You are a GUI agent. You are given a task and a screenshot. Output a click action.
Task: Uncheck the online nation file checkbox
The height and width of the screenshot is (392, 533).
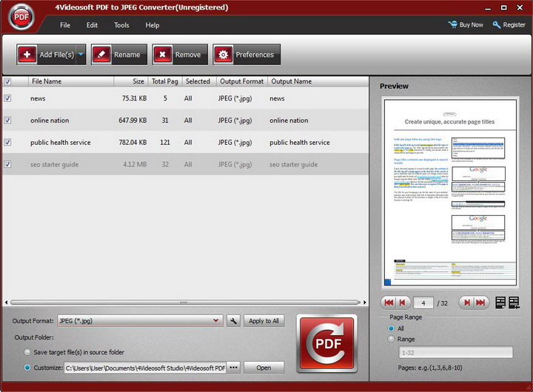[x=7, y=121]
